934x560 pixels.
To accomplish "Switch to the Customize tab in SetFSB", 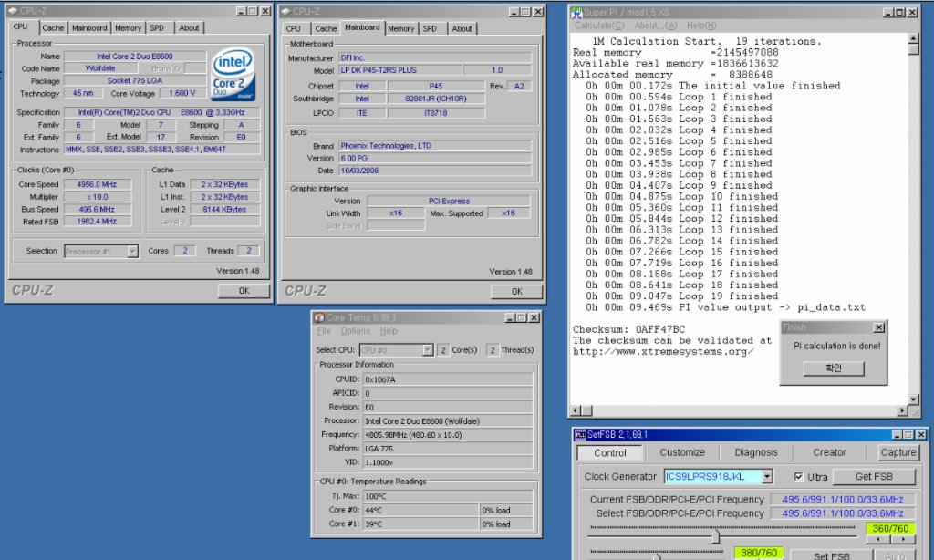I will point(682,452).
